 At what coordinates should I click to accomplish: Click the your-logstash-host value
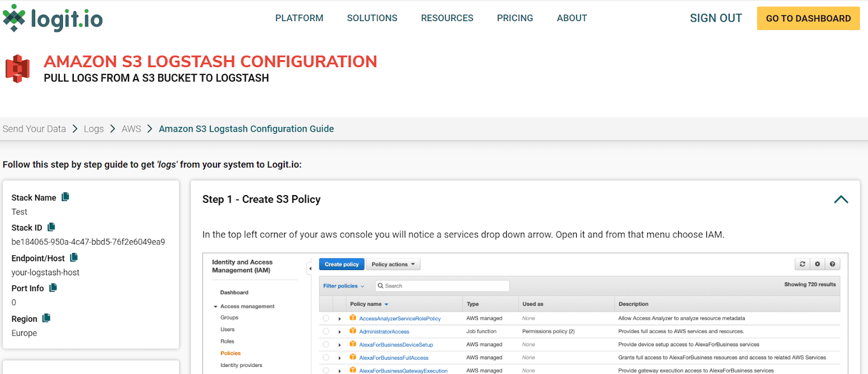click(x=46, y=273)
